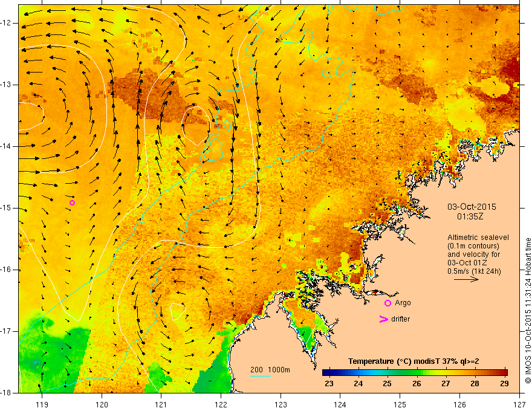Viewport: 532px width, 411px height.
Task: Click the magenta drifter legend arrowhead
Action: (x=383, y=319)
